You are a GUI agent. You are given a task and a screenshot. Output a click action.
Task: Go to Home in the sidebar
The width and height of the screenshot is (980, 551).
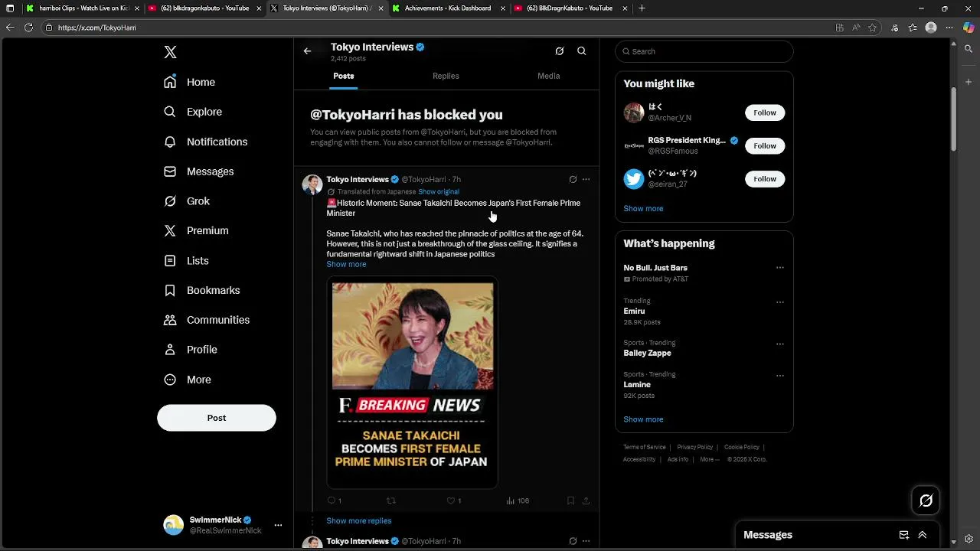pyautogui.click(x=190, y=82)
